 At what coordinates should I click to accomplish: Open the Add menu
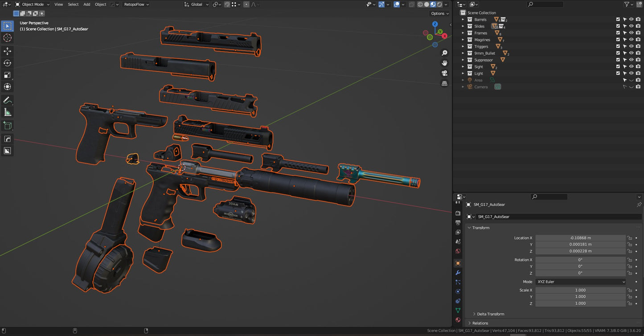[x=86, y=4]
